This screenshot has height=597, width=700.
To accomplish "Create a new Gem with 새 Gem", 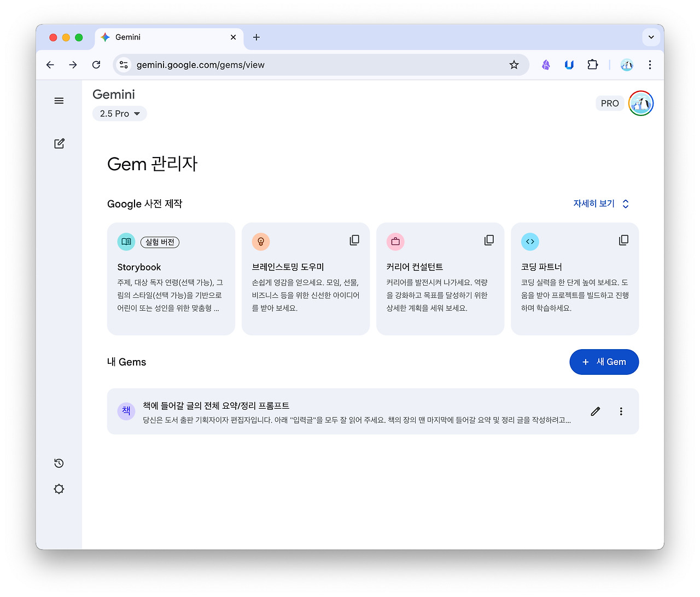I will pos(604,362).
